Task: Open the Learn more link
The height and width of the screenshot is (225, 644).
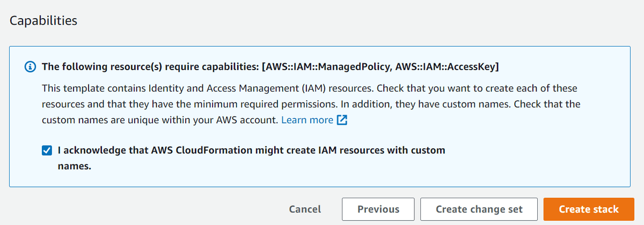Action: [307, 120]
